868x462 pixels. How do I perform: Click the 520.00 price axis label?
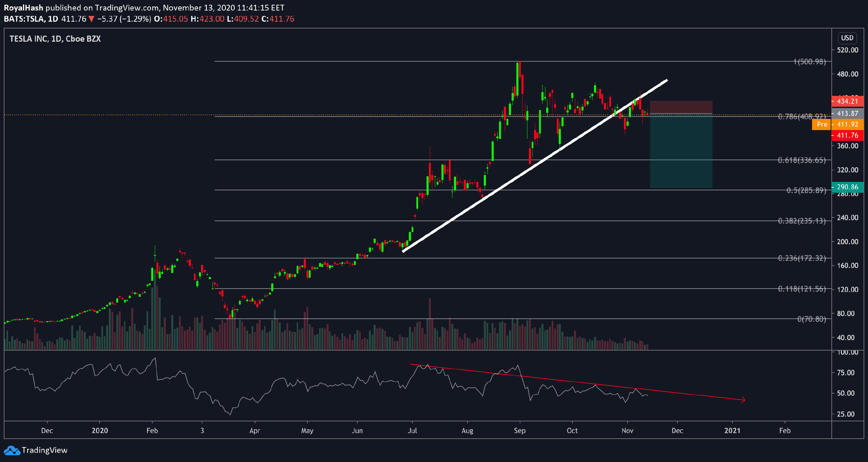point(847,50)
